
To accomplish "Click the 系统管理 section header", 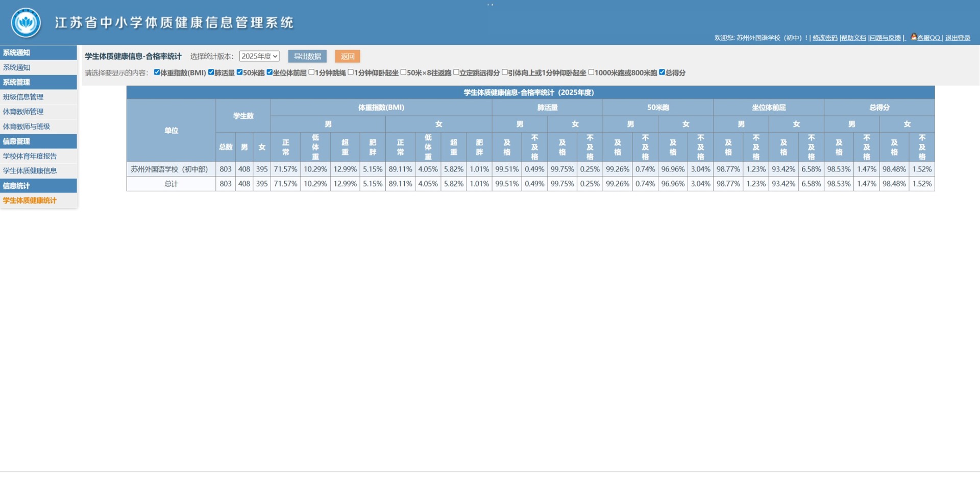I will [38, 82].
